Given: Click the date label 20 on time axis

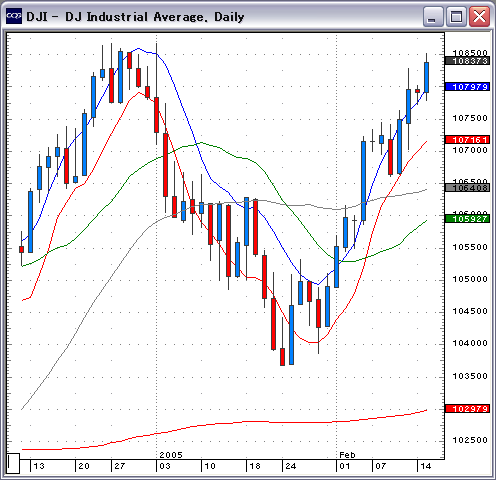Looking at the screenshot, I should pyautogui.click(x=84, y=466).
